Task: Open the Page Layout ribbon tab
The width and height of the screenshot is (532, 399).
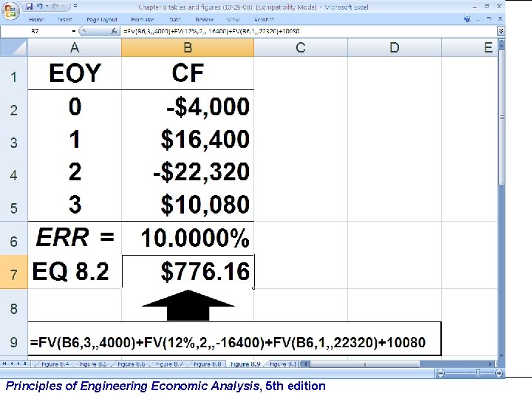Action: [102, 20]
